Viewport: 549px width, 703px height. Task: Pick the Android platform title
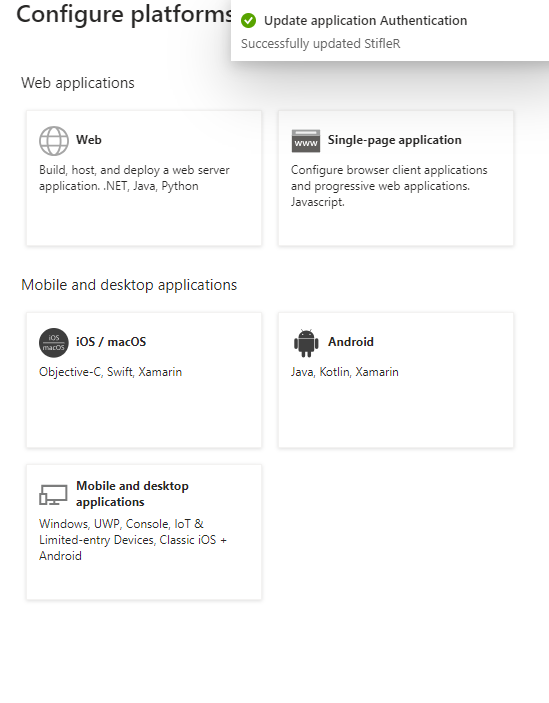click(x=351, y=342)
